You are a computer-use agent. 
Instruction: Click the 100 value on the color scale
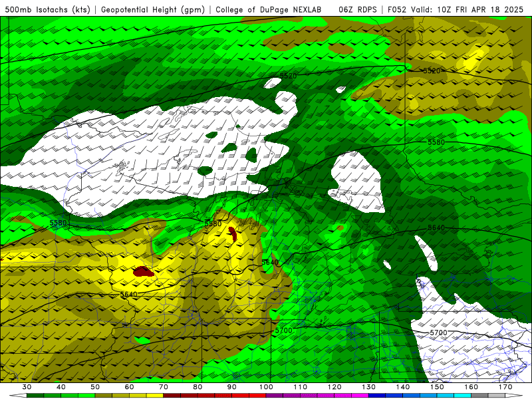point(266,387)
